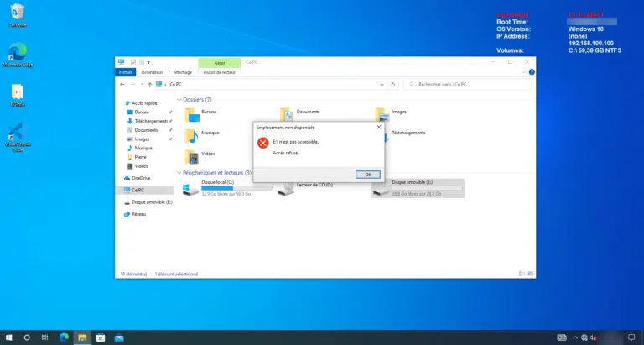The height and width of the screenshot is (345, 644).
Task: Open the Outils de lecteur tab
Action: click(220, 72)
